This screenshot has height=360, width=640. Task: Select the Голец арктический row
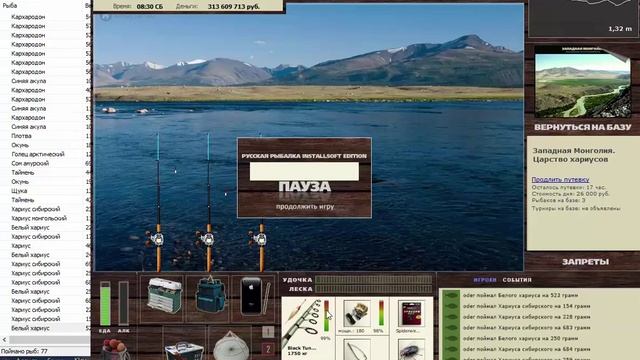46,154
